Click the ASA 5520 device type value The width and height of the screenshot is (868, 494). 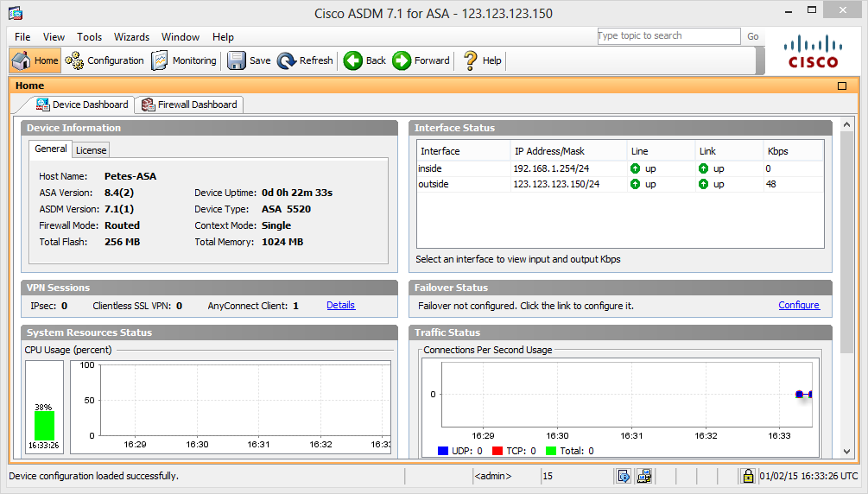pos(286,209)
